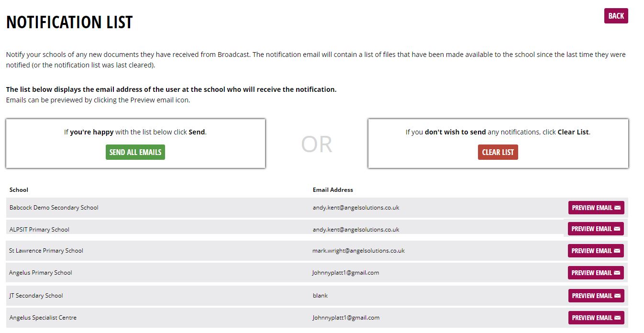Screen dimensions: 644x333
Task: Click the JT Secondary School name
Action: pos(36,296)
